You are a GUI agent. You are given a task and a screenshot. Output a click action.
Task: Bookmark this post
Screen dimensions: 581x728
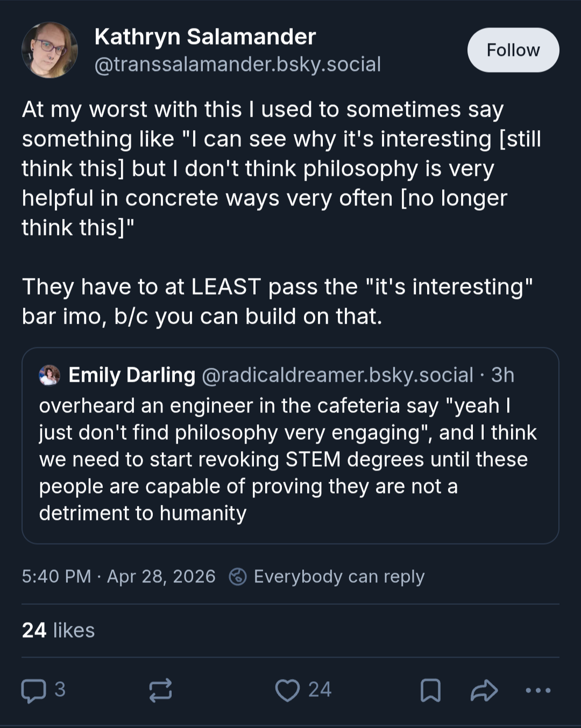[430, 690]
